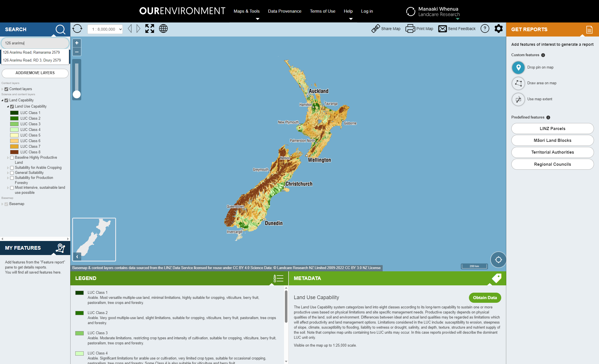The height and width of the screenshot is (364, 599).
Task: Select the Drop pin on map icon
Action: pos(518,67)
